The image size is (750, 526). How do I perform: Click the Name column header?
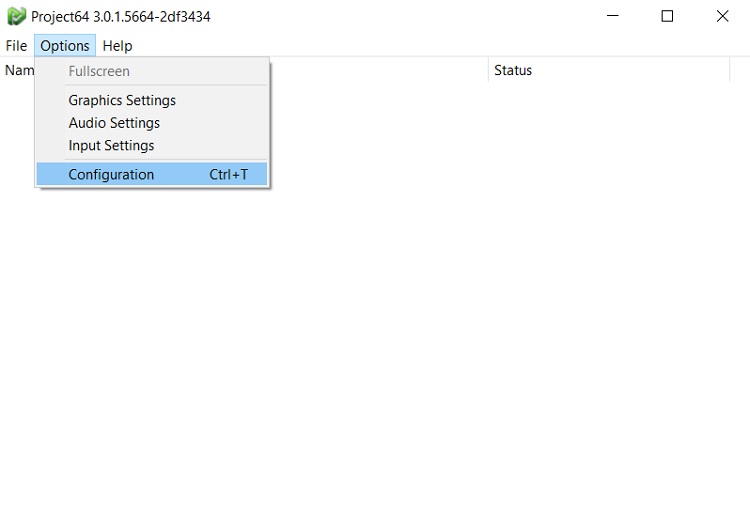point(18,70)
